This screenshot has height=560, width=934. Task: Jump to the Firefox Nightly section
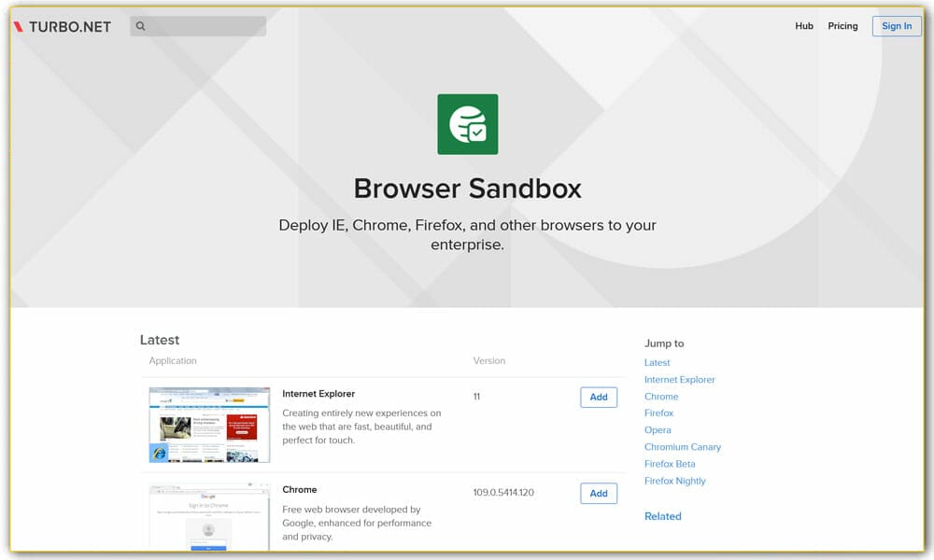tap(675, 480)
